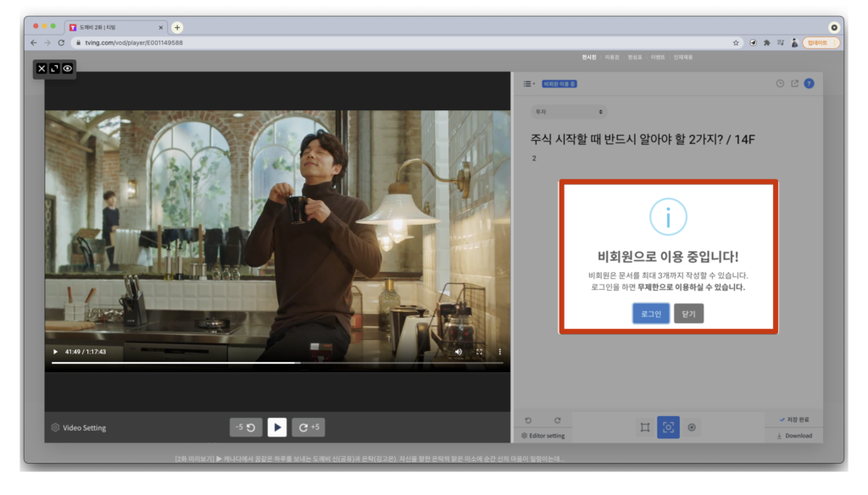Close the 도깨비 2화 tab
868x495 pixels.
161,27
